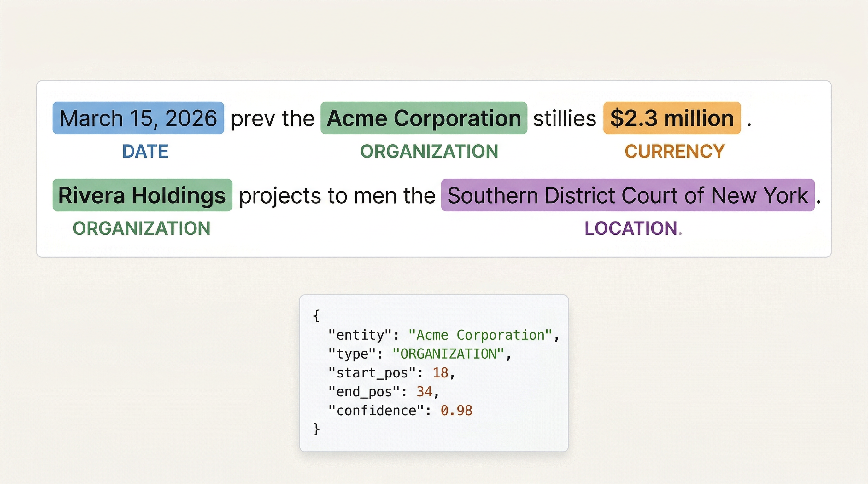Select Southern District Court of New York entity
The image size is (868, 484).
click(x=628, y=195)
